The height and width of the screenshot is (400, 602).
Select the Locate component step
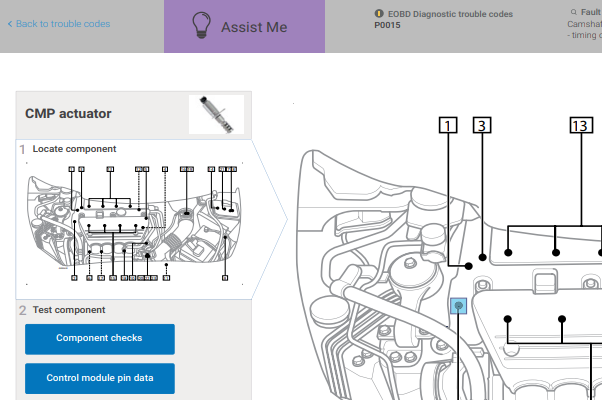[74, 149]
